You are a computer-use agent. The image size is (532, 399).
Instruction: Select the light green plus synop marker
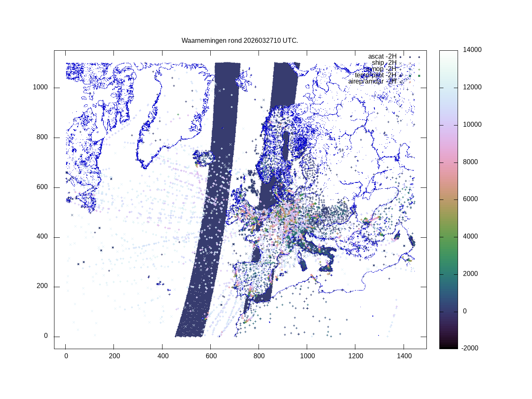click(419, 69)
